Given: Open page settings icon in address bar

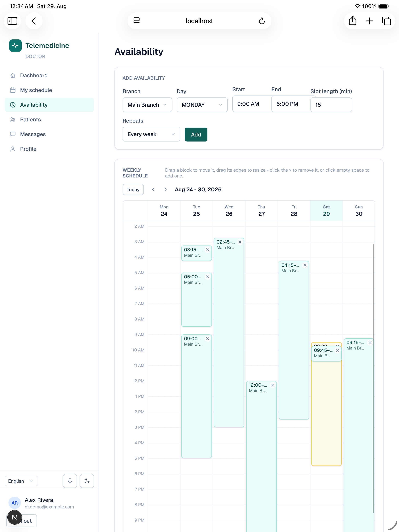Looking at the screenshot, I should tap(136, 21).
